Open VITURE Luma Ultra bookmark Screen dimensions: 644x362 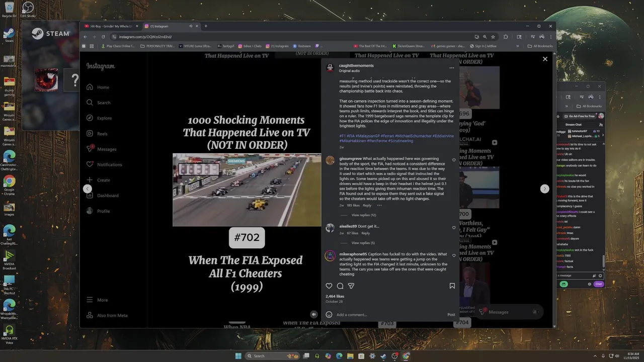195,46
